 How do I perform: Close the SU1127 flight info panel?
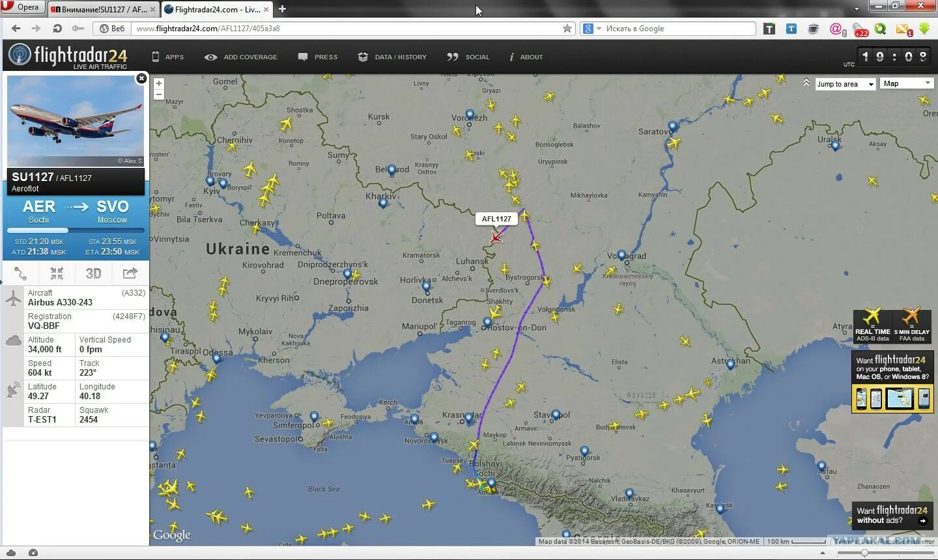pos(141,79)
